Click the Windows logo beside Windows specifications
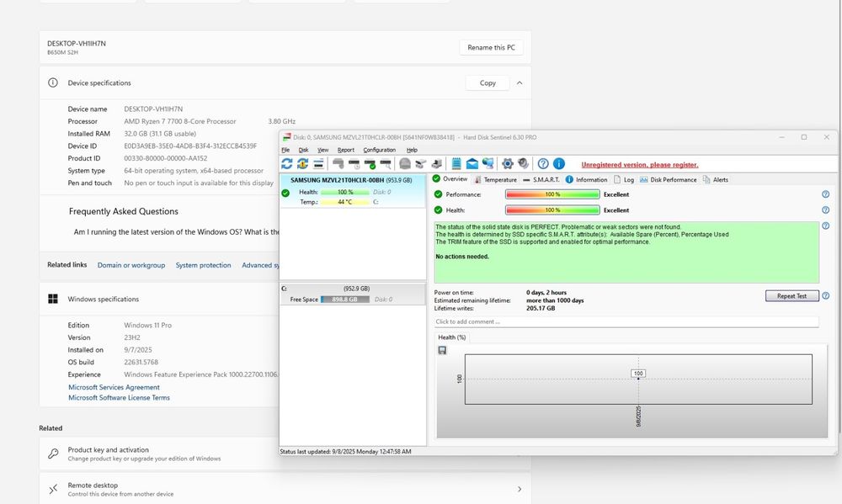Screen dimensions: 842x504 click(x=52, y=299)
